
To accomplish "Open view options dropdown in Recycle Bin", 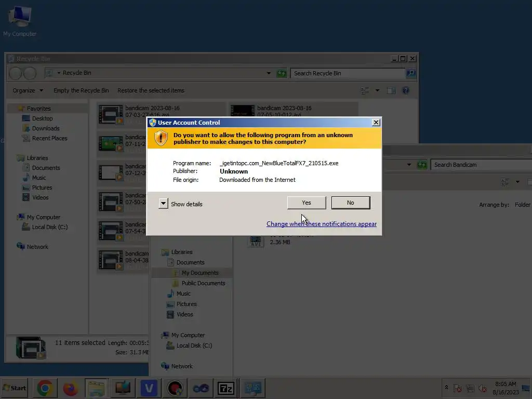I will pyautogui.click(x=377, y=90).
